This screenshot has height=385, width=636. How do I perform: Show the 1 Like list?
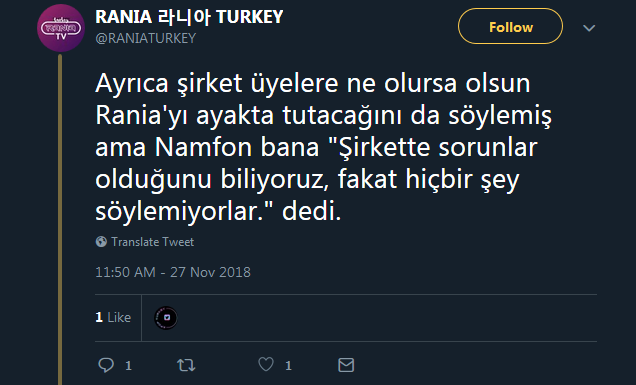click(113, 317)
